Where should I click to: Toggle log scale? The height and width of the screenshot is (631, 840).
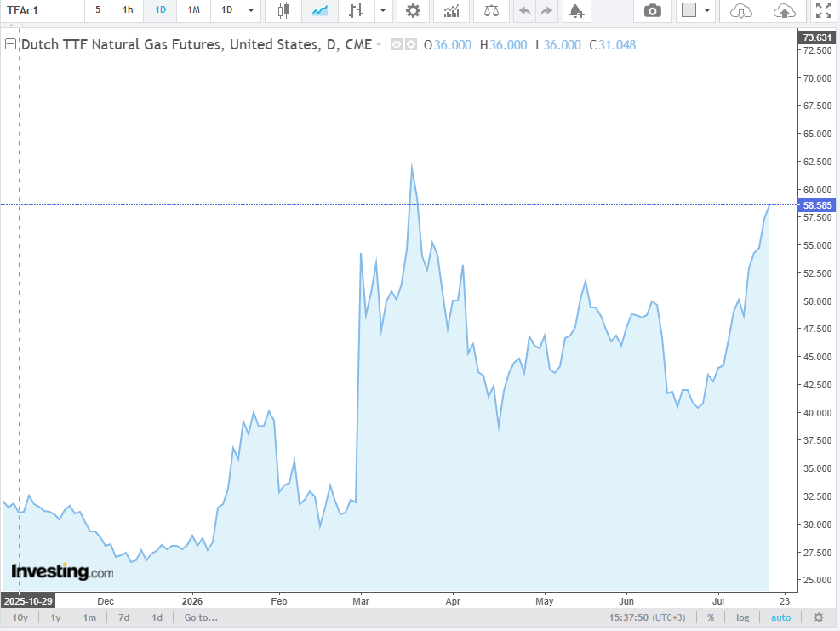coord(742,617)
